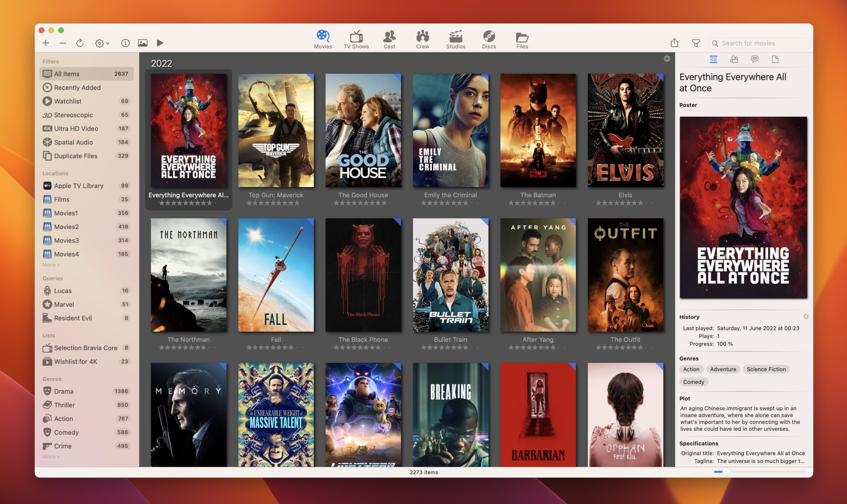This screenshot has height=504, width=847.
Task: Select the Crime genre
Action: (x=86, y=446)
